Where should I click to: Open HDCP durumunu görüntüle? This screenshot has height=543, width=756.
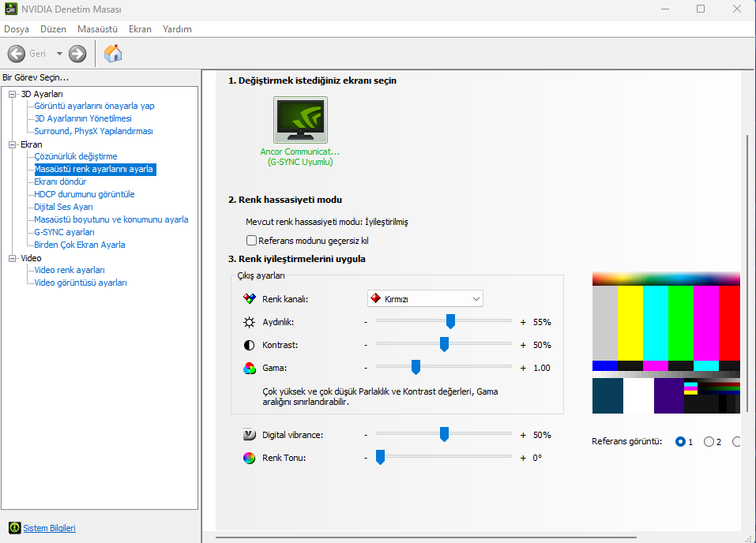pos(85,194)
